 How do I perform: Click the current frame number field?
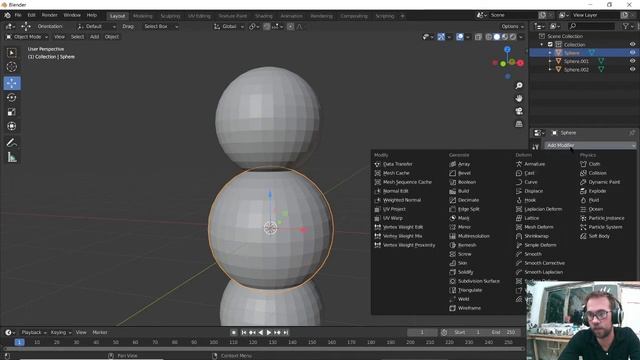pyautogui.click(x=422, y=333)
